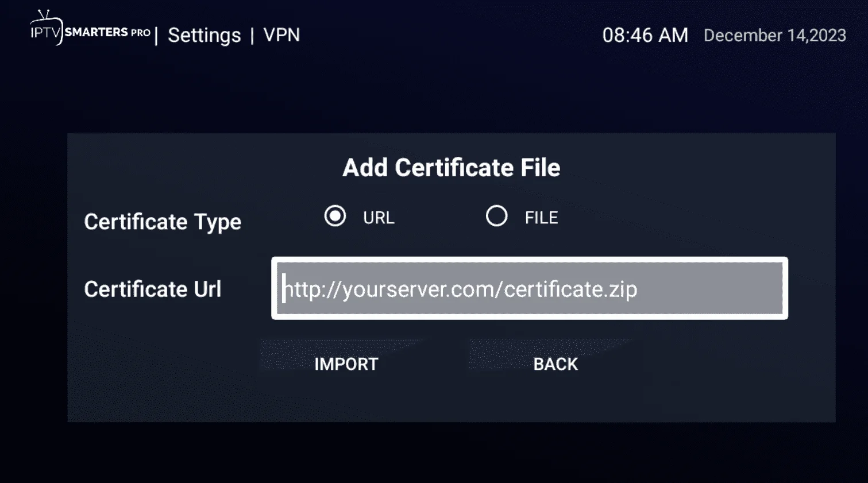Open the VPN breadcrumb in the header
Screen dimensions: 868x483
[281, 35]
